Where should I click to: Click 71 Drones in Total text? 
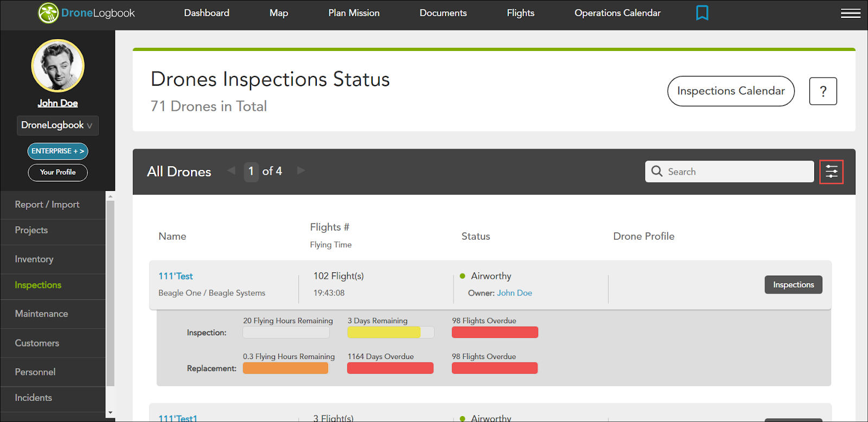pos(209,106)
